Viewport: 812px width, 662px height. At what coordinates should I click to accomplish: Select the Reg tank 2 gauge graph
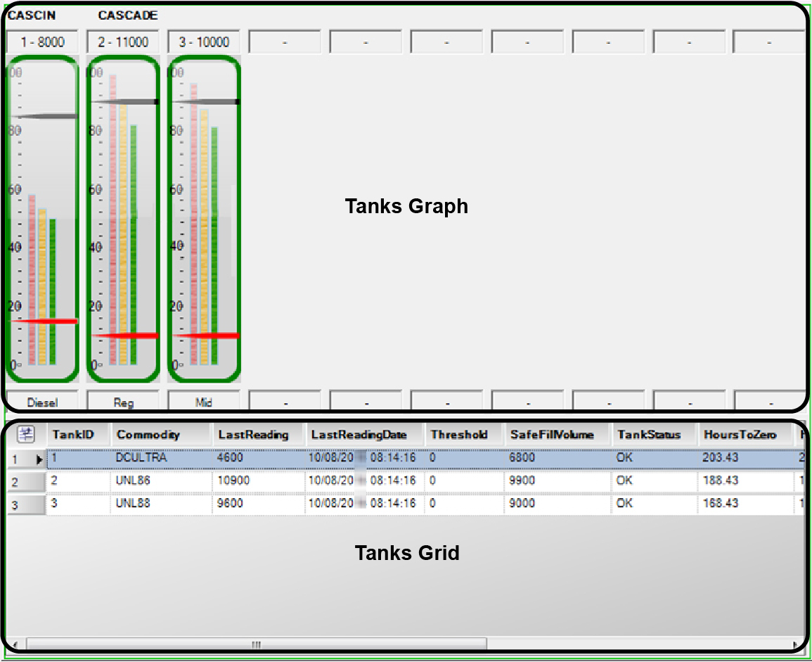123,218
